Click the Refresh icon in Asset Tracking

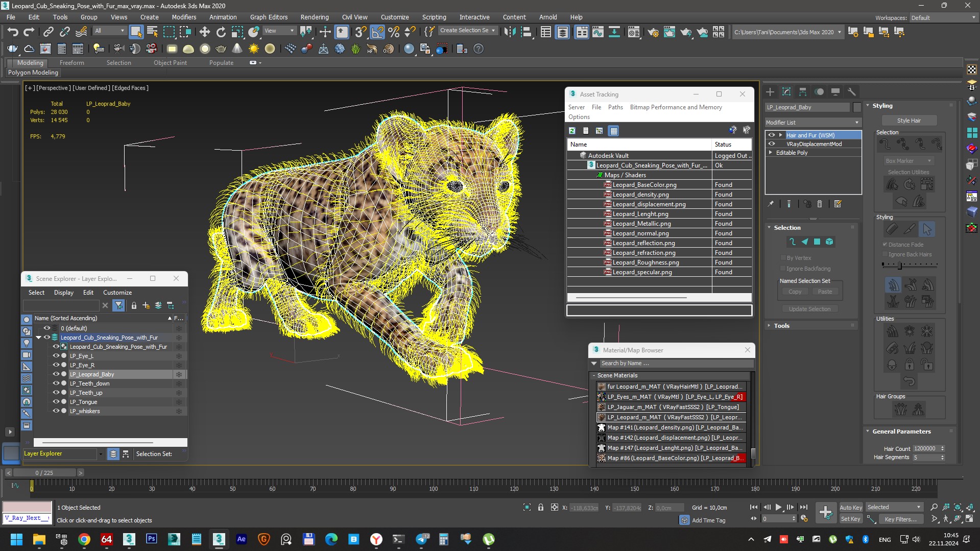572,131
